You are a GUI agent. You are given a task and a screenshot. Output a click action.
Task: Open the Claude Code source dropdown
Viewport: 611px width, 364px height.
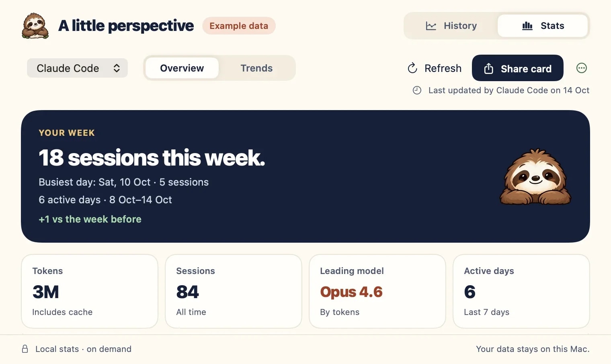tap(77, 68)
